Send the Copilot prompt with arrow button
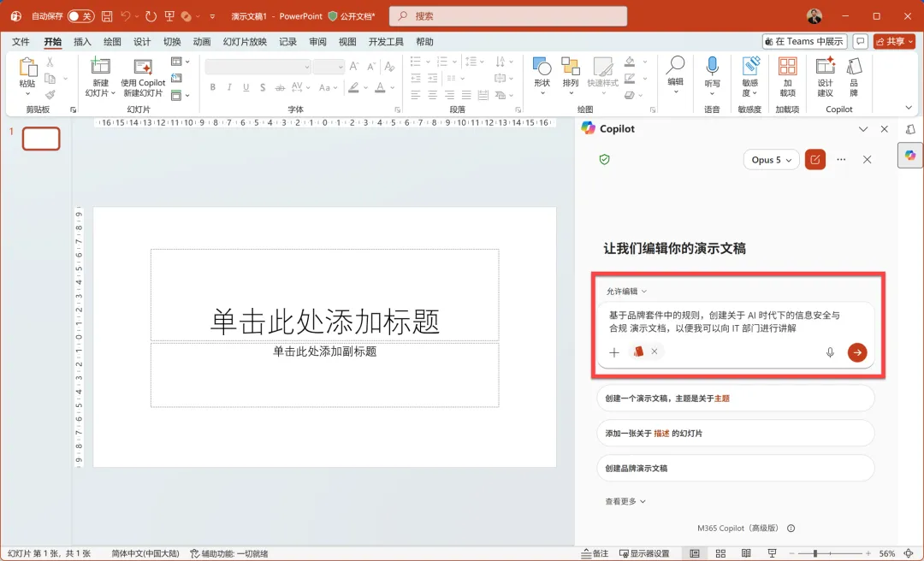The width and height of the screenshot is (924, 561). 856,352
